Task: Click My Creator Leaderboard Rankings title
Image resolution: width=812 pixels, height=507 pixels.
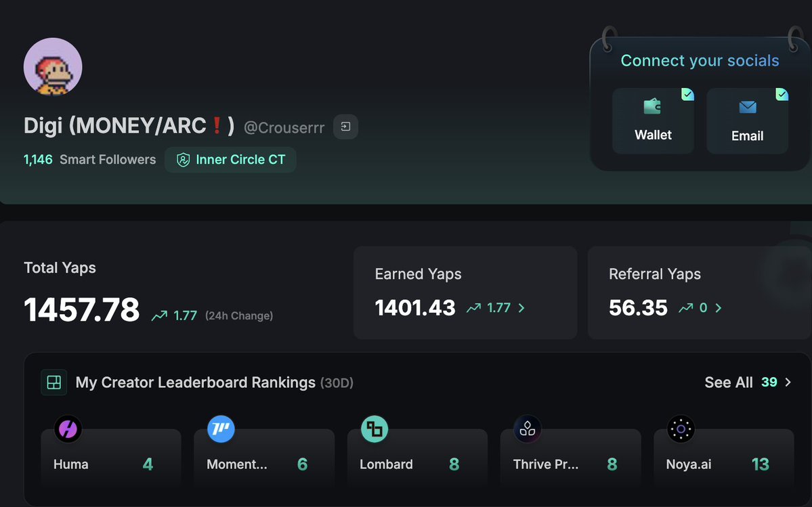Action: pyautogui.click(x=195, y=382)
